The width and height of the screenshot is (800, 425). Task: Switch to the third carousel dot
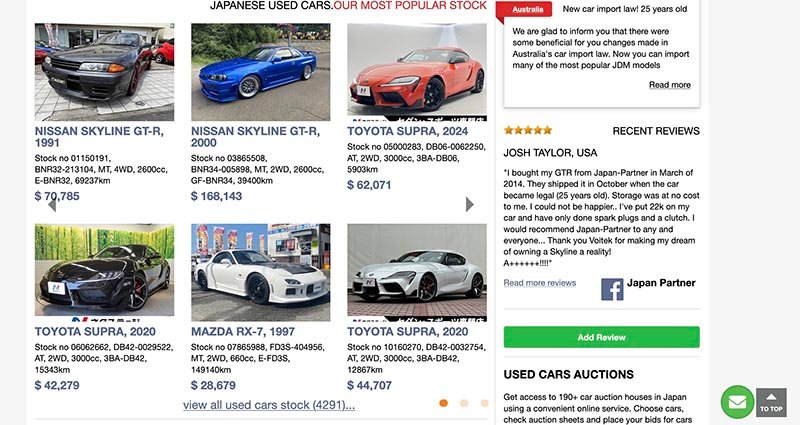[x=484, y=403]
